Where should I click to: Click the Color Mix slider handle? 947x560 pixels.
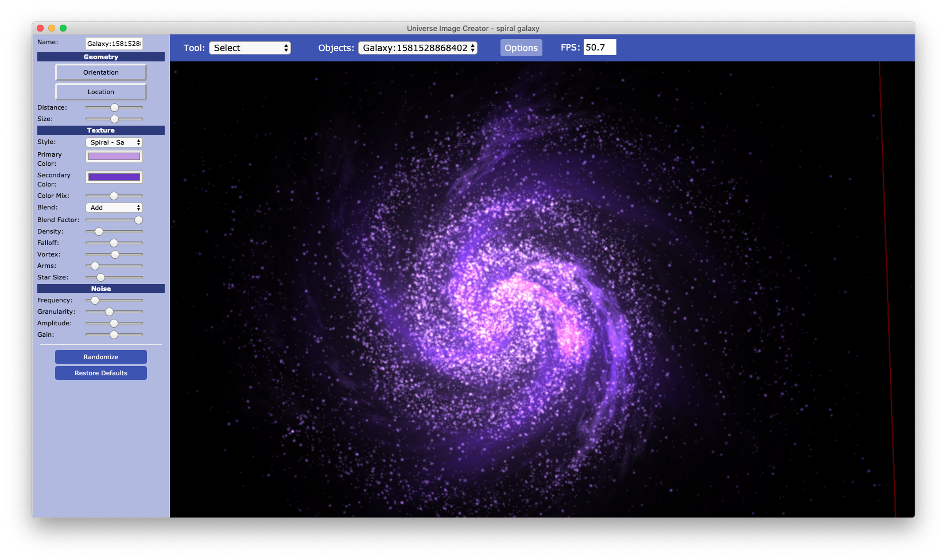pos(114,196)
